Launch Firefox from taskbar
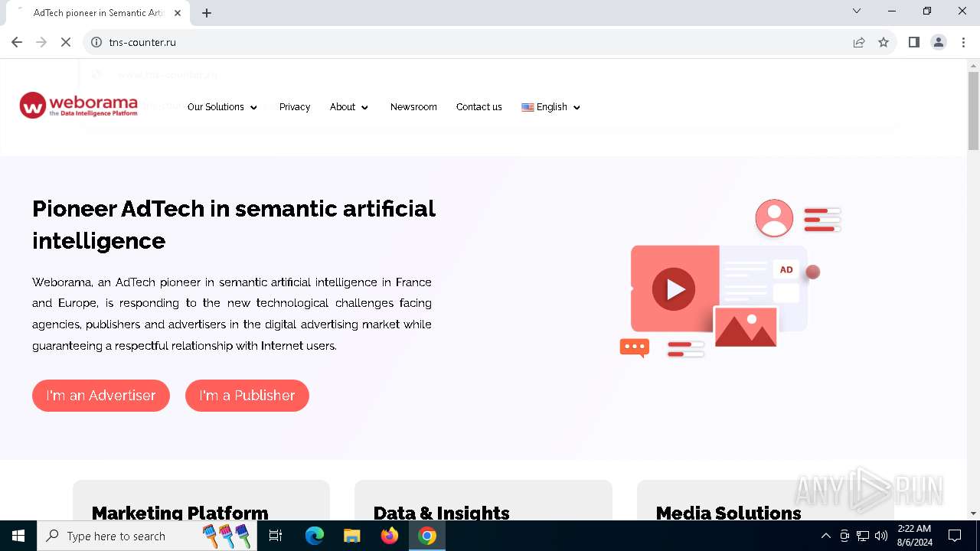This screenshot has width=980, height=551. tap(390, 536)
